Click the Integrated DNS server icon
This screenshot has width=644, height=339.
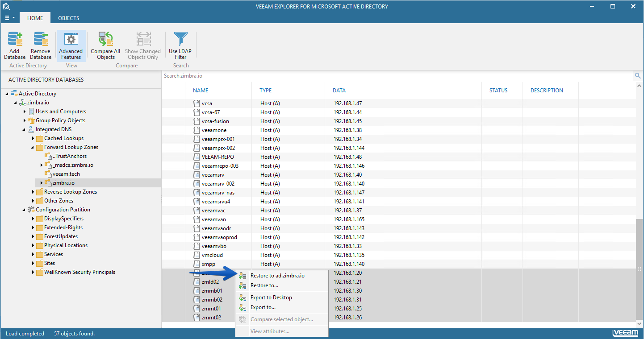click(31, 129)
